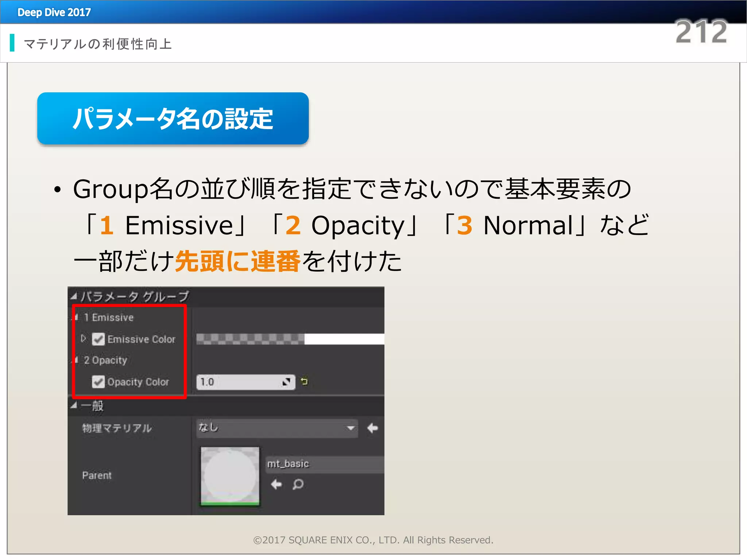Click the 1 Emissive group label
747x560 pixels.
pos(109,318)
